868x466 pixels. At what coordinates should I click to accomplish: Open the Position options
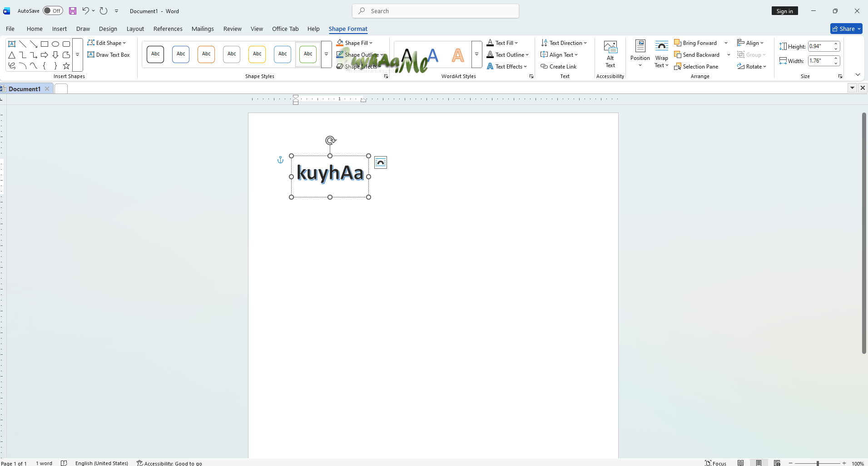click(x=640, y=54)
